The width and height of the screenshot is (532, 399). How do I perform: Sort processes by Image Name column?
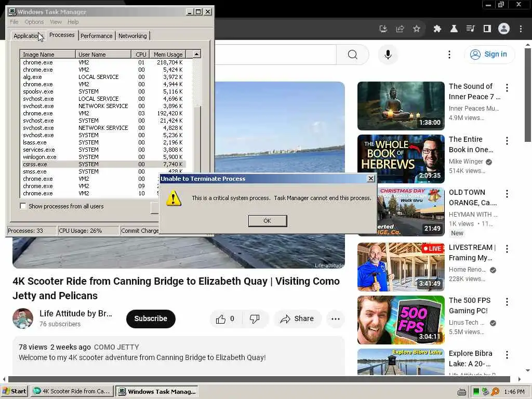pos(48,54)
